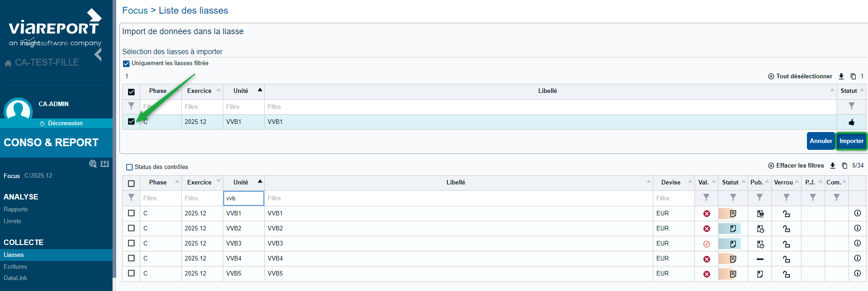Viewport: 868px width, 291px height.
Task: Click the unlocked padlock icon in row VVB2
Action: point(786,229)
